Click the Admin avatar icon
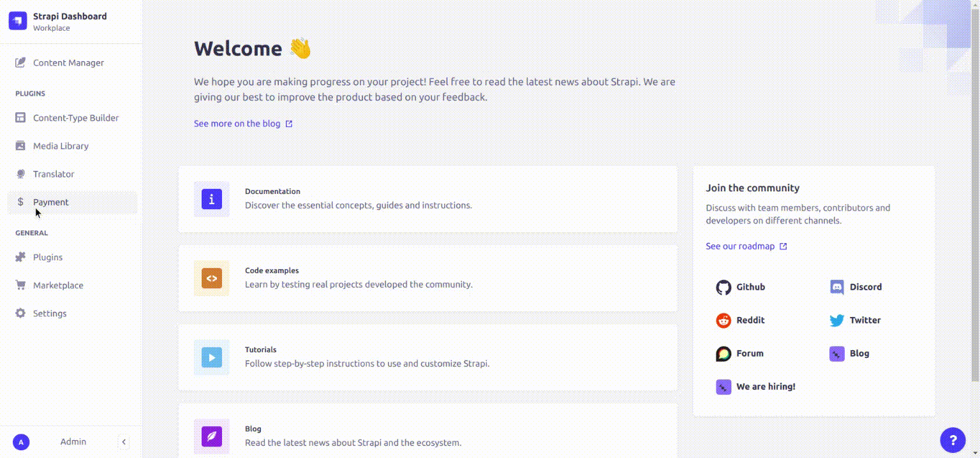The image size is (980, 458). [21, 442]
